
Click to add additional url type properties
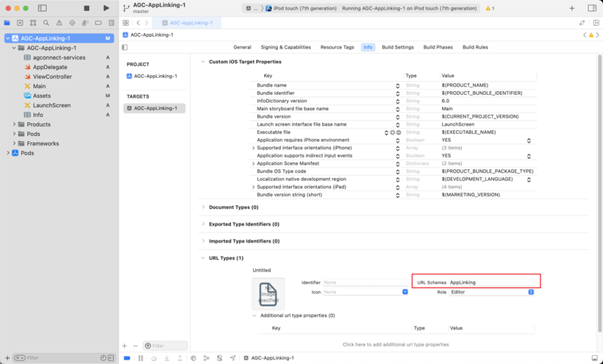point(396,344)
